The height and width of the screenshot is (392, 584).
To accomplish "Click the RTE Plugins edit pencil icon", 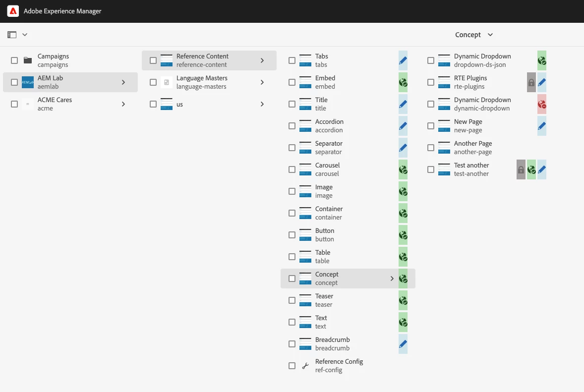I will coord(542,82).
